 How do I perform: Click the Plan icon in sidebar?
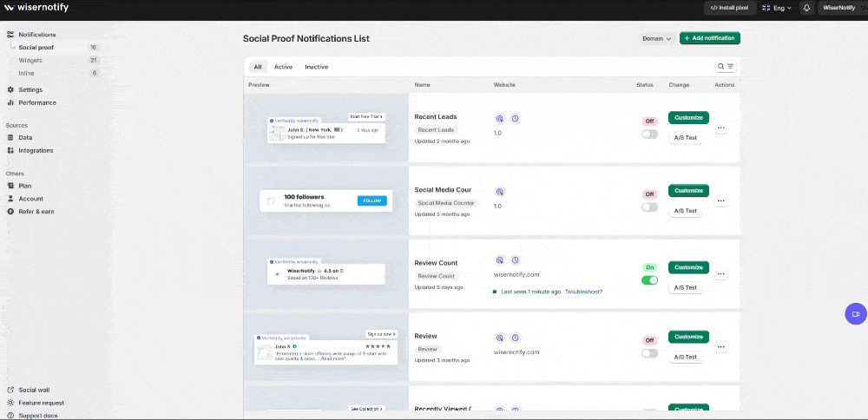coord(10,186)
